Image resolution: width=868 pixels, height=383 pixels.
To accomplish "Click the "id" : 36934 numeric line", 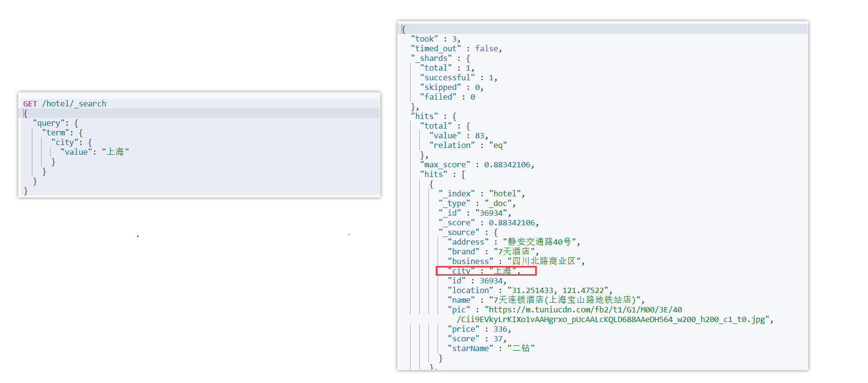I will click(x=477, y=280).
